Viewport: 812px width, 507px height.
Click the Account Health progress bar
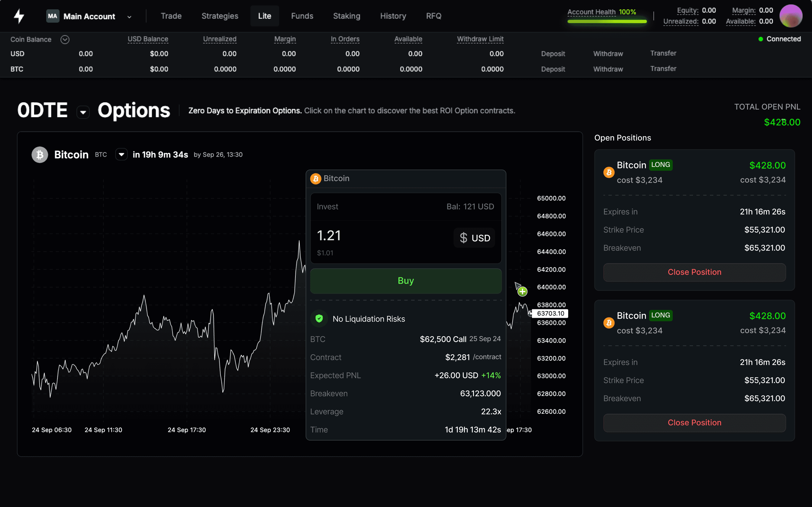click(x=607, y=21)
